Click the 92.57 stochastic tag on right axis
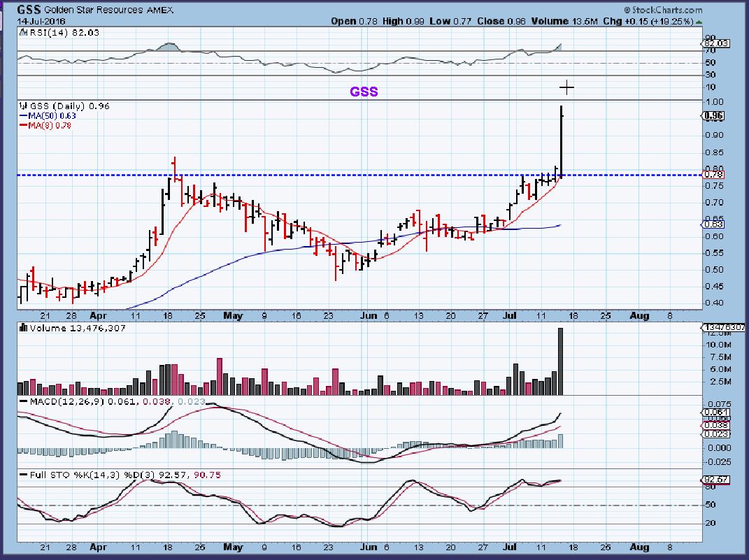 (x=716, y=480)
